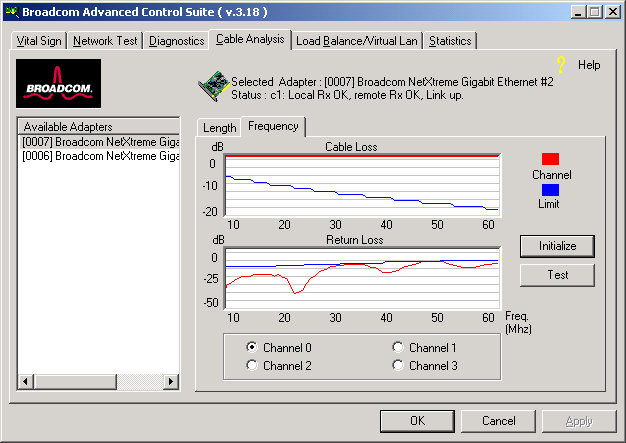Click the Freq. (Mhz) axis label

pos(518,322)
